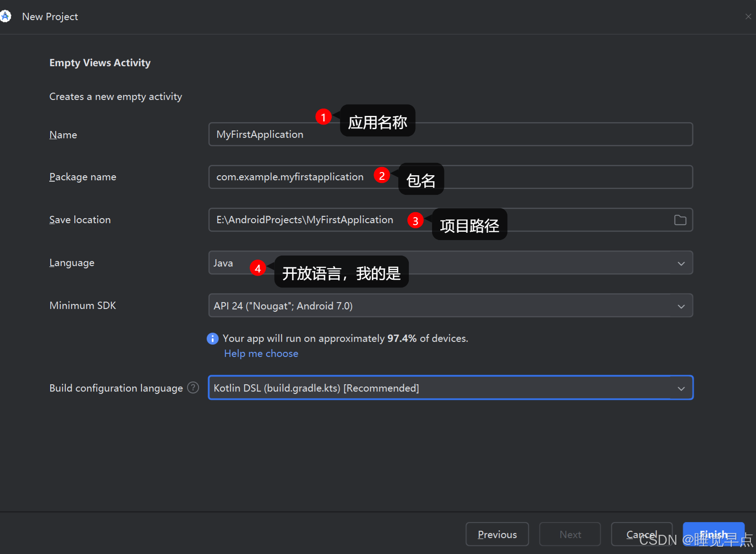The height and width of the screenshot is (554, 756).
Task: Click the Help me choose link
Action: 261,353
